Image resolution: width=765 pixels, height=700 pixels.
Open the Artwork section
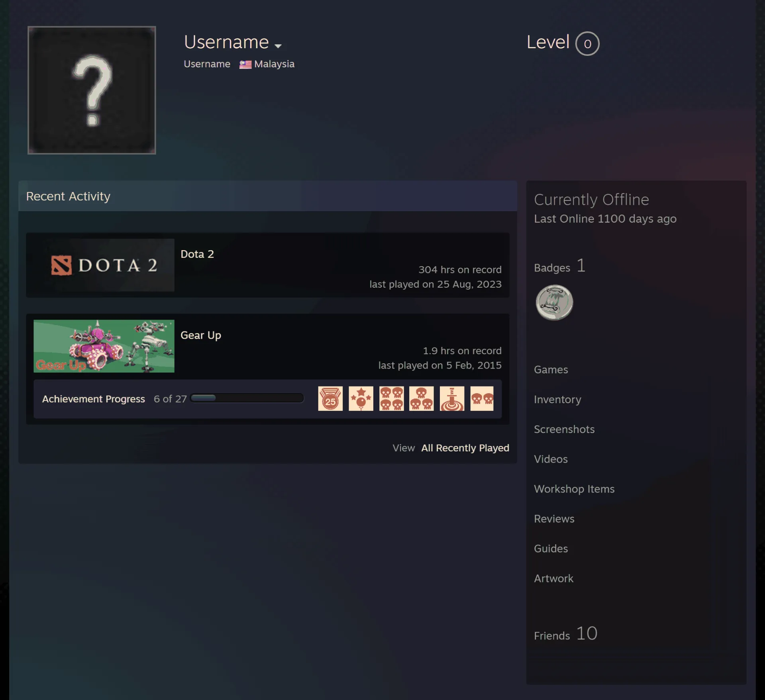tap(553, 579)
